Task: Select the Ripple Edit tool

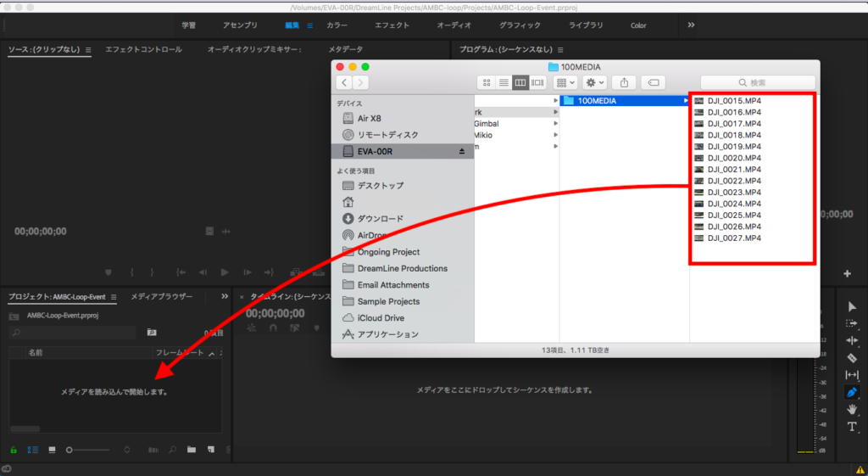Action: 852,340
